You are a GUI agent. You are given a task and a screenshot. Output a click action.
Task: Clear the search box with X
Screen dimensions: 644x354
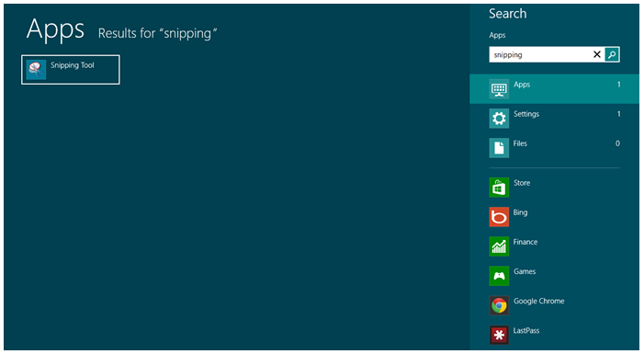(x=597, y=54)
